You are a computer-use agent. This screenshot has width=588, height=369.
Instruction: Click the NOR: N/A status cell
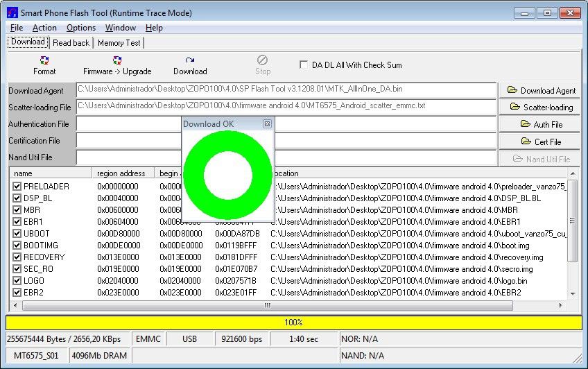tap(460, 339)
